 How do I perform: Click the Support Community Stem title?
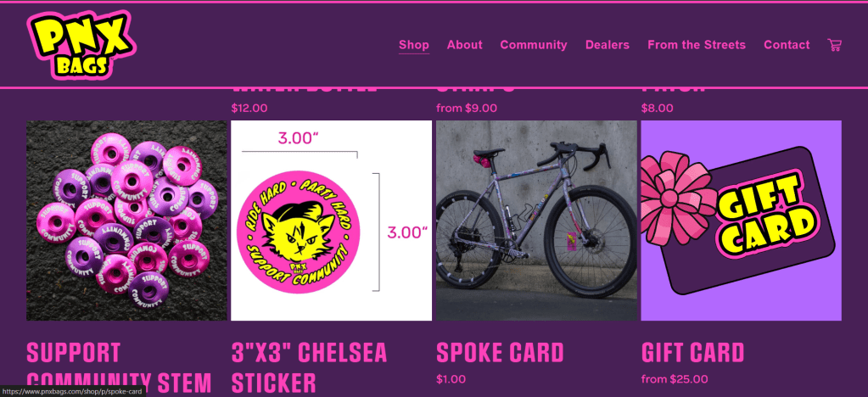coord(119,367)
